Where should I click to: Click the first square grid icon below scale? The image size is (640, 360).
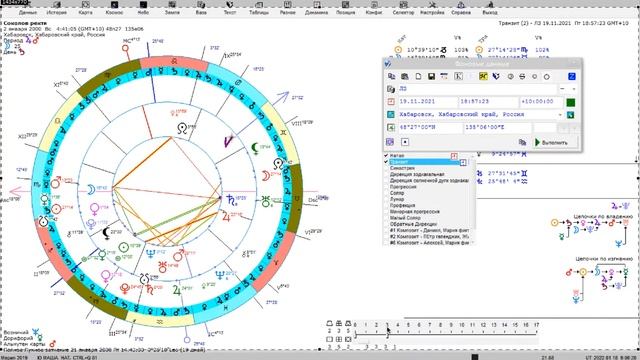(x=329, y=339)
